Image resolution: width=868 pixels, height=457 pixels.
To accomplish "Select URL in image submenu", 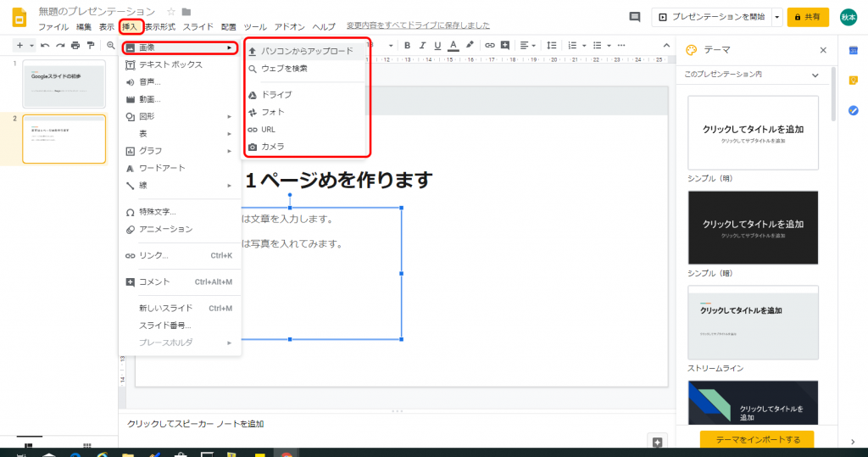I will coord(307,129).
